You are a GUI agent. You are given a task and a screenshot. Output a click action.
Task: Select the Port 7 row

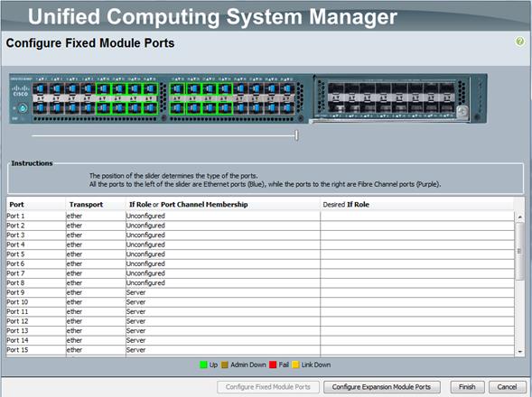pos(260,273)
